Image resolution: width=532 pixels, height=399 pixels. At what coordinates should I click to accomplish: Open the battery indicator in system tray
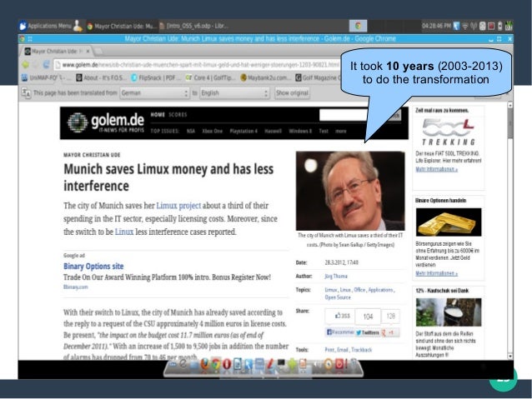[x=499, y=26]
